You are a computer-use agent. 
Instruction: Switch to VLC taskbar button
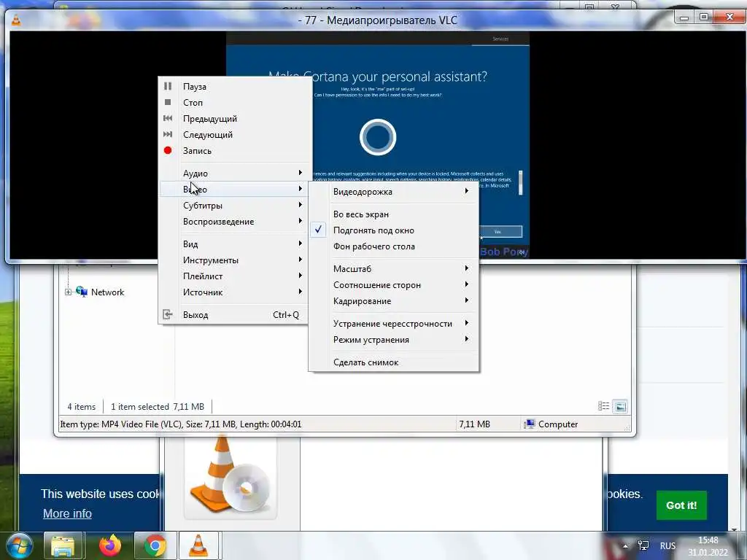tap(198, 545)
